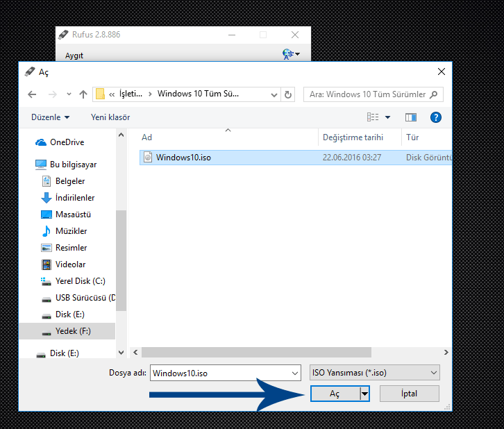504x429 pixels.
Task: Sort by Tür column header
Action: click(412, 137)
